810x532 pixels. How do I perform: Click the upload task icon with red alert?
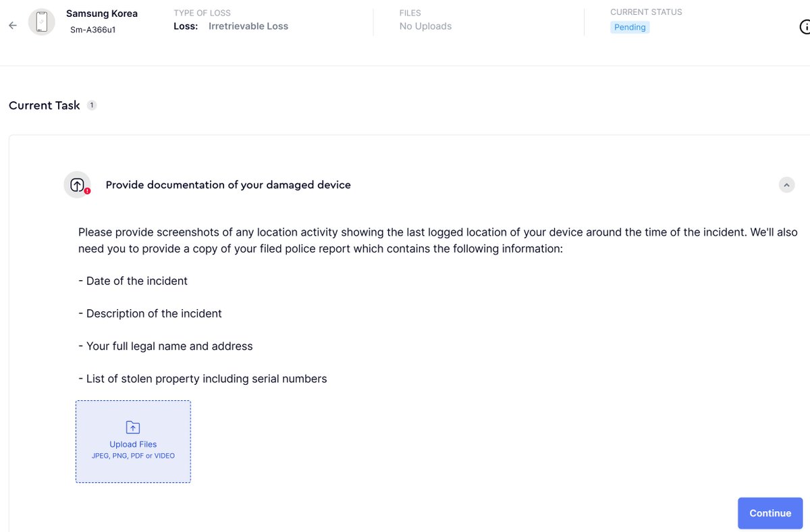78,185
